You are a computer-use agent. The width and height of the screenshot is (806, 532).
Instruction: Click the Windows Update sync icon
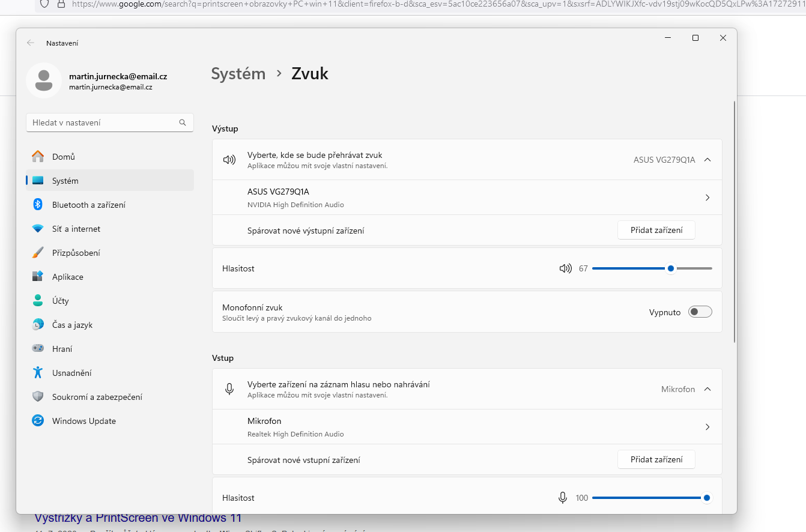point(38,421)
